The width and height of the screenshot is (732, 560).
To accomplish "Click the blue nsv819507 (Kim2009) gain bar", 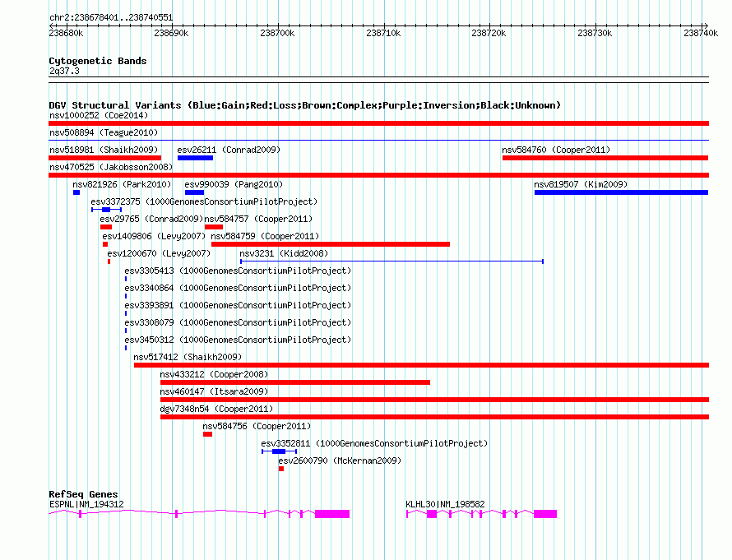I will [621, 192].
